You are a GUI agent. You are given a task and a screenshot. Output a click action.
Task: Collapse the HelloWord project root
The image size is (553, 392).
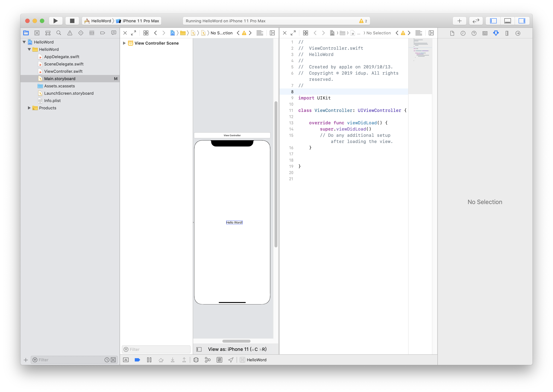[24, 42]
